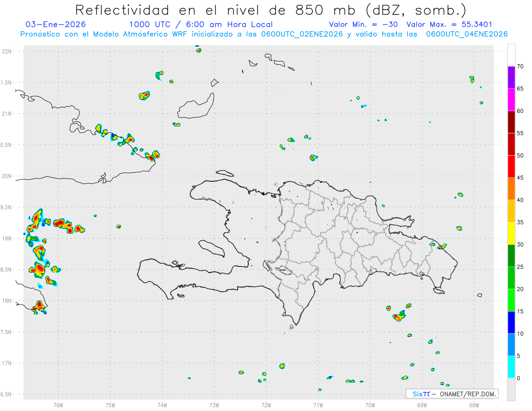Image resolution: width=532 pixels, height=411 pixels.
Task: Click the '70W' longitude label
Action: coord(370,405)
